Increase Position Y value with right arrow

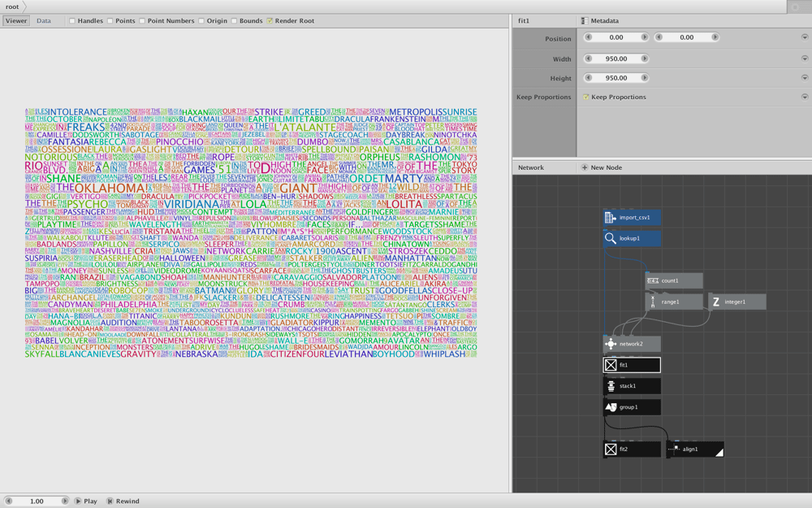(715, 37)
